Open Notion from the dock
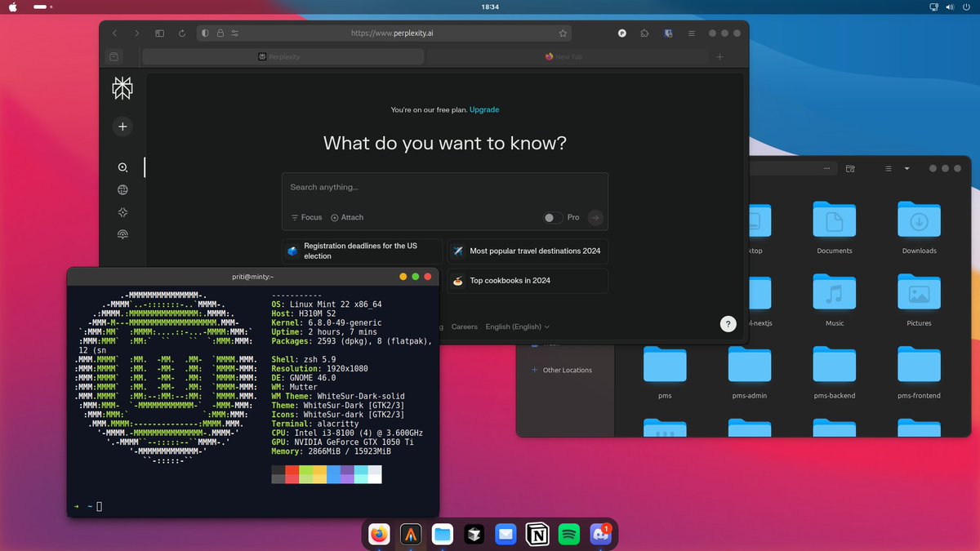 (x=537, y=535)
